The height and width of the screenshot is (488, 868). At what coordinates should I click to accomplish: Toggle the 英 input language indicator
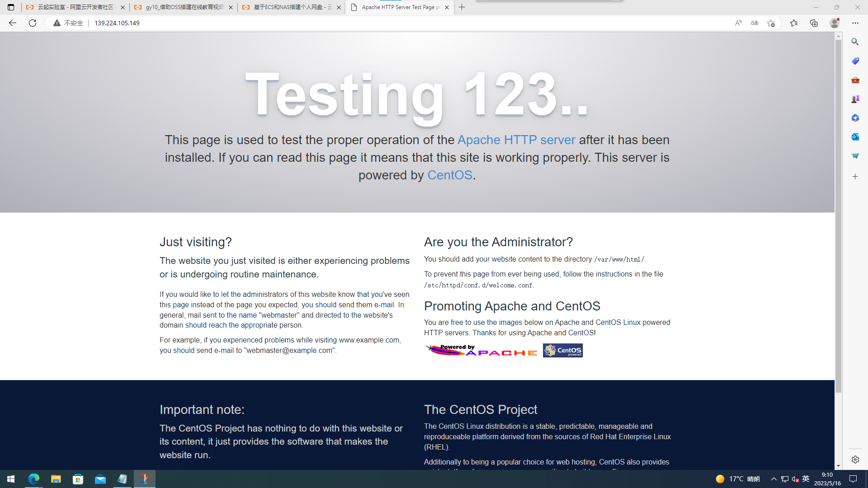click(806, 479)
